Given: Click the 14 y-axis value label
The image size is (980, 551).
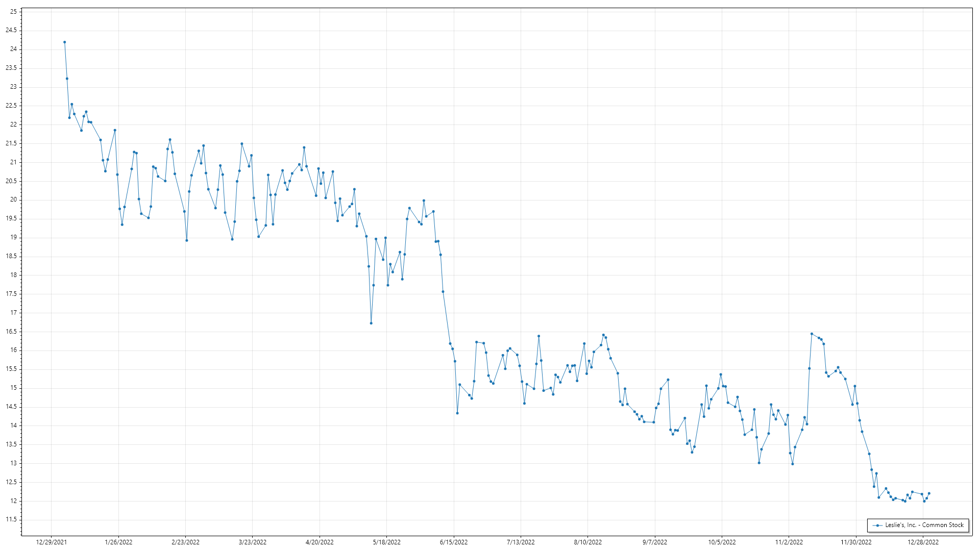Looking at the screenshot, I should point(13,425).
